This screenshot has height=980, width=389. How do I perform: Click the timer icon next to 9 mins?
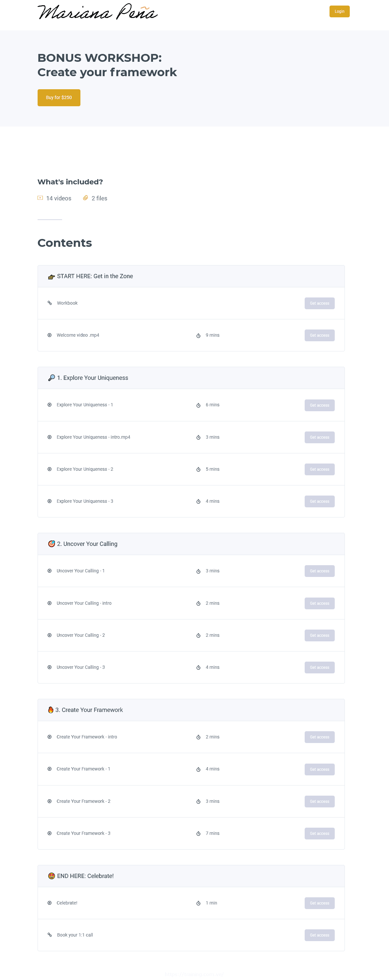click(198, 335)
